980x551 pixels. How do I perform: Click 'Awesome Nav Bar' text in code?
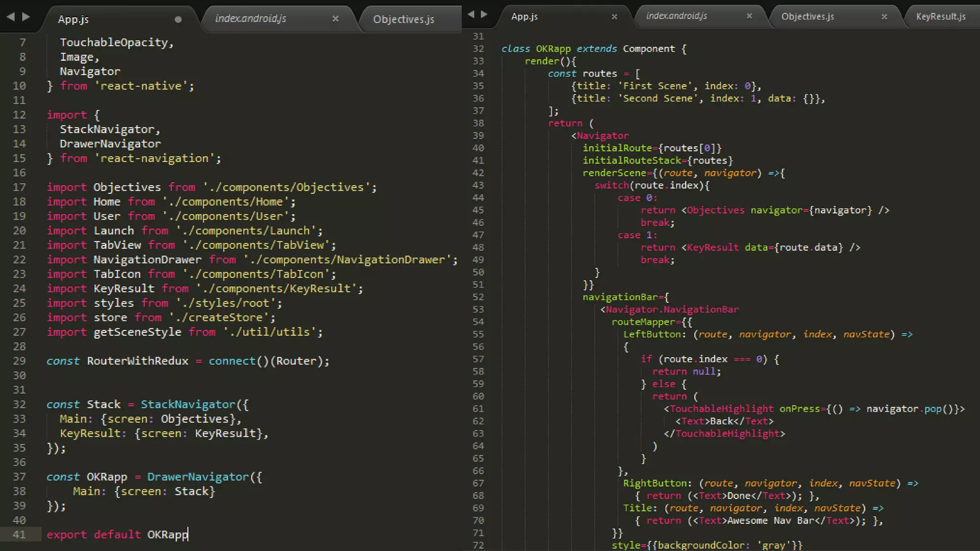coord(770,521)
